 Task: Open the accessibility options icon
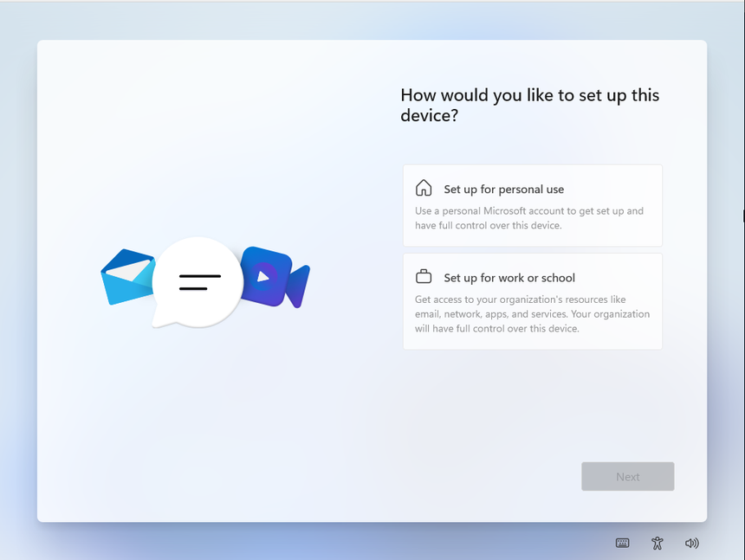[x=658, y=543]
